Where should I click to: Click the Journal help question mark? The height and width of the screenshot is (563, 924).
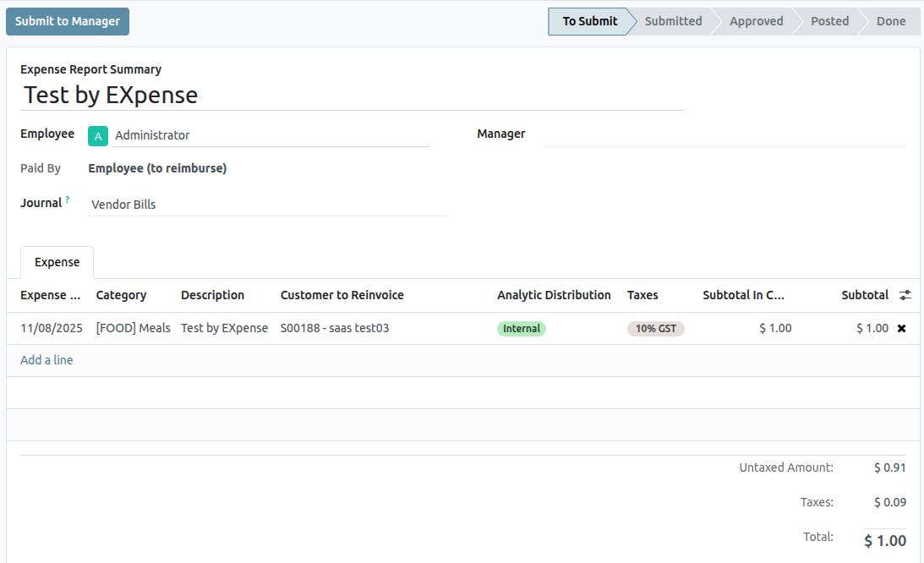tap(68, 200)
